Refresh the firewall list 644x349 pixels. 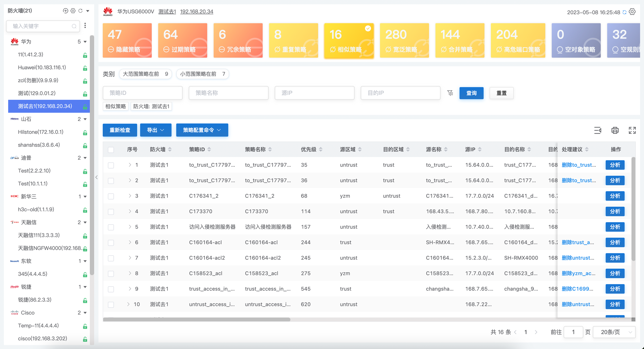pyautogui.click(x=80, y=11)
